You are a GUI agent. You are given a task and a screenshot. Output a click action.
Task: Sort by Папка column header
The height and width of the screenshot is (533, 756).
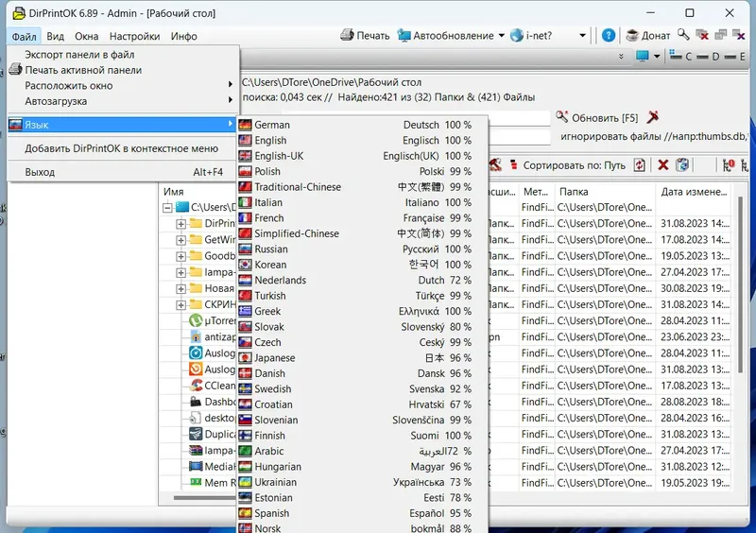(605, 192)
